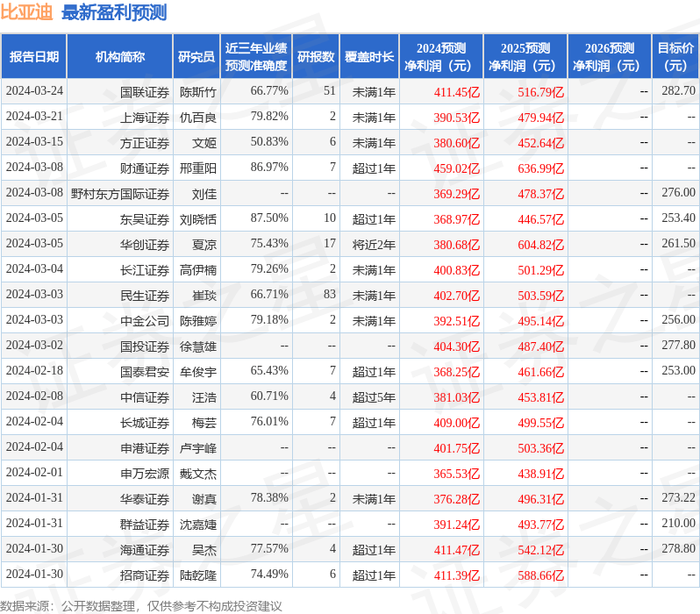The height and width of the screenshot is (614, 700).
Task: Click the 数据来源 footer note text
Action: 141,605
